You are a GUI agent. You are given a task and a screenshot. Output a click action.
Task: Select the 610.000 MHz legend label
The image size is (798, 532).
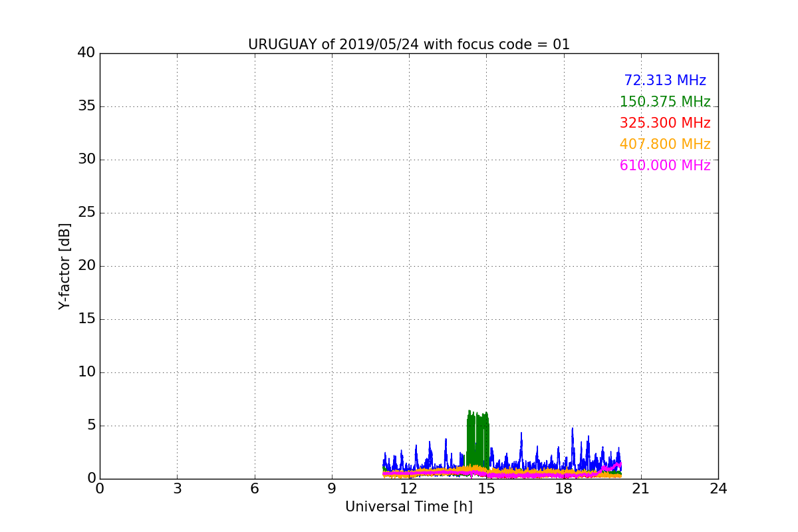pyautogui.click(x=665, y=166)
